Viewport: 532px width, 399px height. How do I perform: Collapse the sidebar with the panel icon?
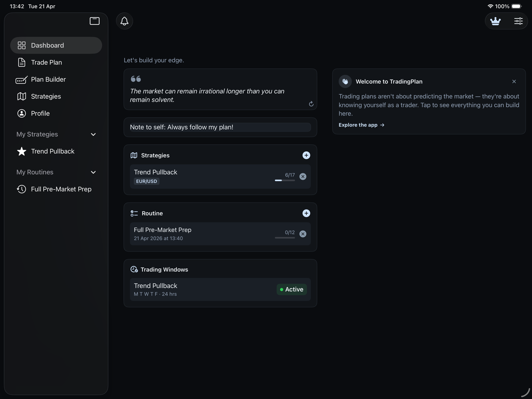[95, 21]
